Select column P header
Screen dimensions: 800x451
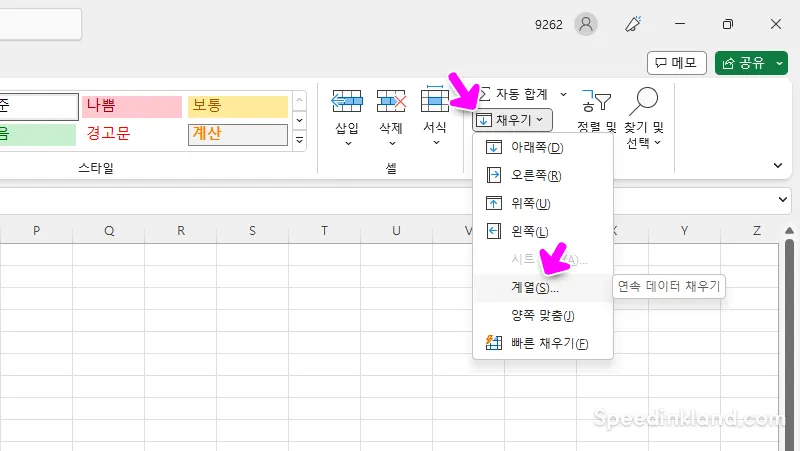click(36, 231)
